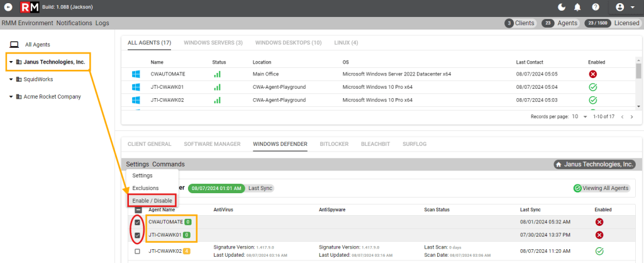
Task: Click Windows logo icon for CWAUTOMATE
Action: point(136,74)
